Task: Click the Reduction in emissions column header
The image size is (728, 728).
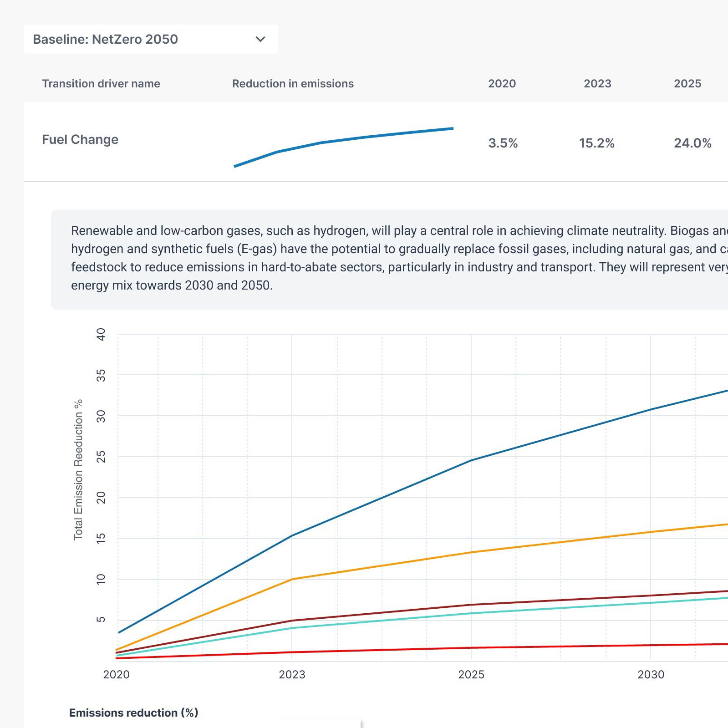Action: [x=293, y=84]
